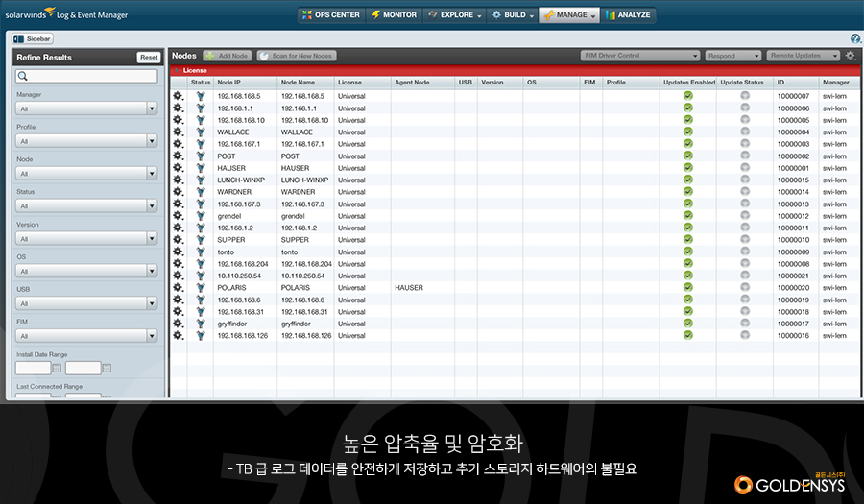Open gear menu for the HAUSER row
The image size is (864, 504).
(178, 168)
